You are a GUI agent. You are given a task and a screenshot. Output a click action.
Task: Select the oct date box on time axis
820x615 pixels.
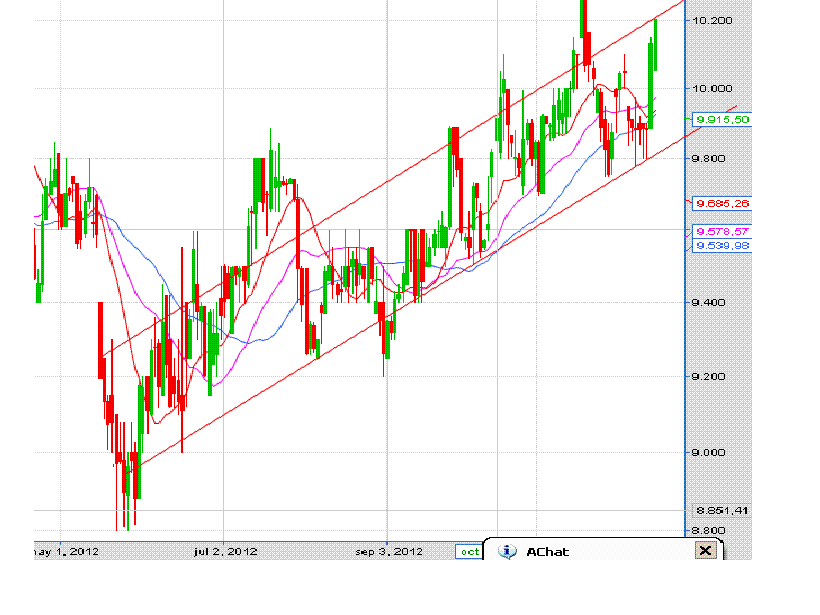(x=469, y=551)
